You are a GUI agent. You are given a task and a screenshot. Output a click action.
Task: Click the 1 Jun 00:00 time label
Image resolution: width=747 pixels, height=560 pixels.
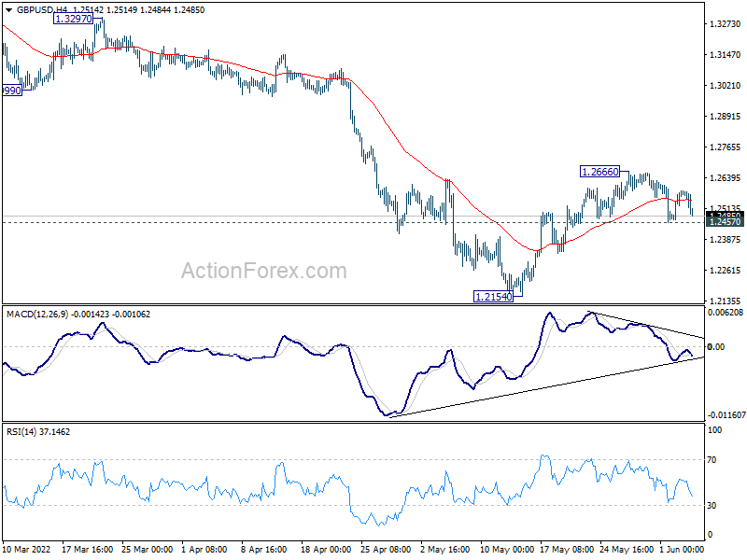pos(682,550)
